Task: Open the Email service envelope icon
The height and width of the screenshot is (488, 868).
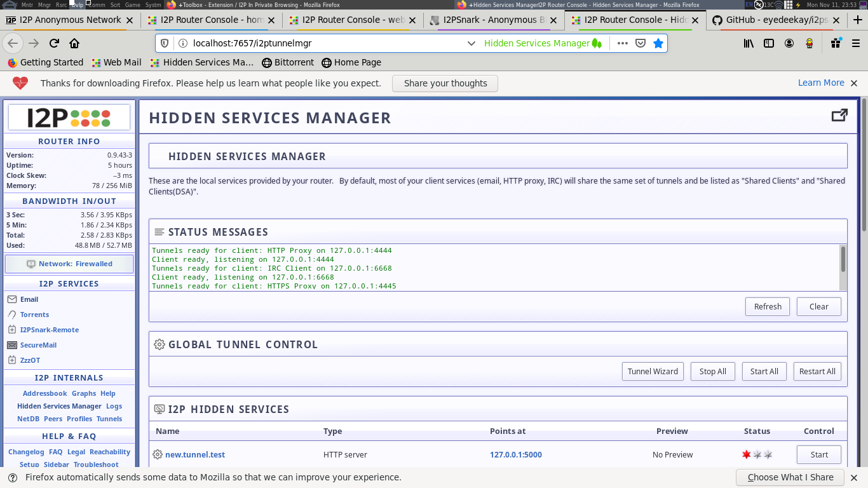Action: (x=12, y=299)
